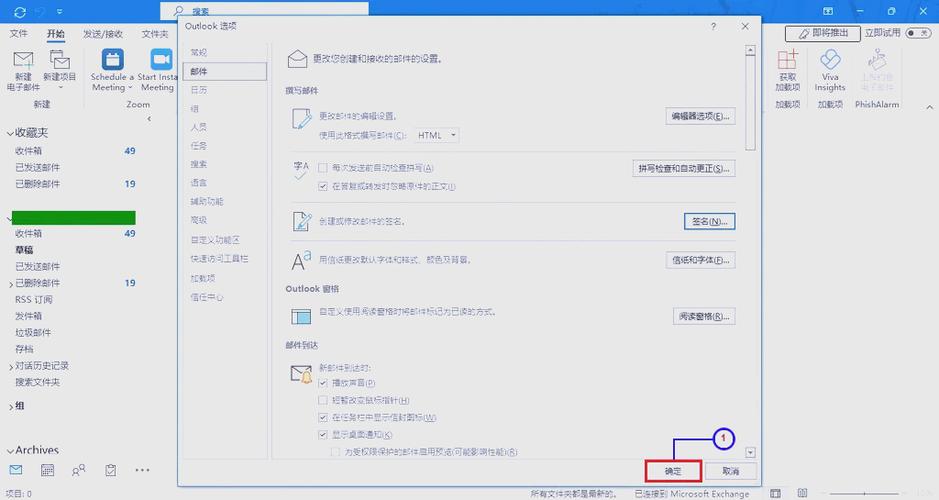Click the New Items (新建项目) icon

[x=59, y=60]
